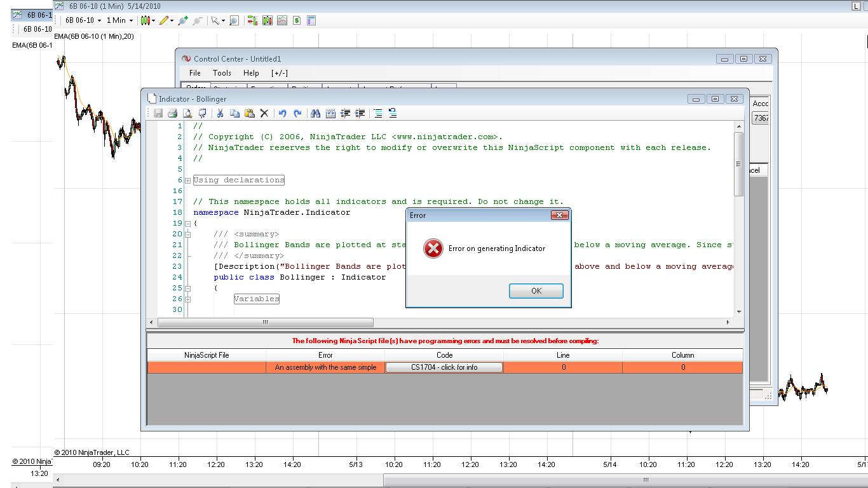Click the CS1704 click for info button
This screenshot has height=488, width=868.
pyautogui.click(x=444, y=367)
